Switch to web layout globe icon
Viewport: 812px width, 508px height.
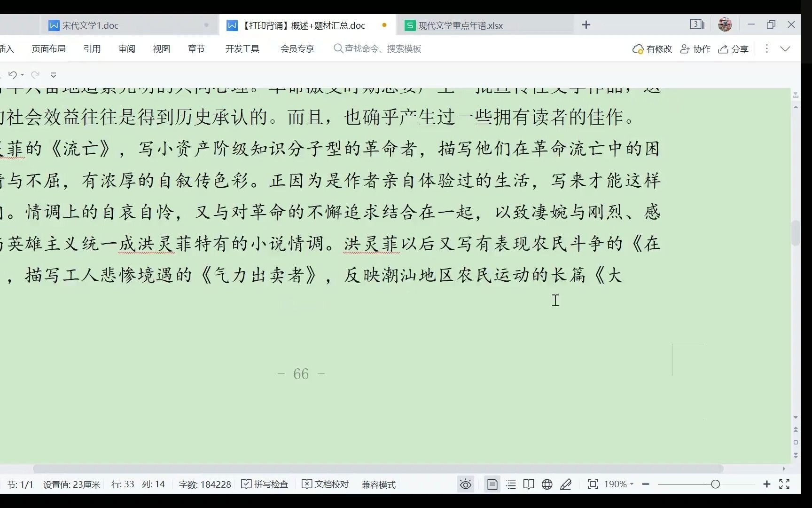pos(547,484)
